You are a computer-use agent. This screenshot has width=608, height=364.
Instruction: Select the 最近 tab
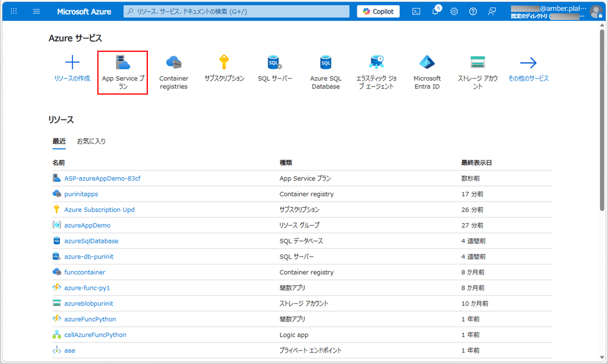(59, 141)
